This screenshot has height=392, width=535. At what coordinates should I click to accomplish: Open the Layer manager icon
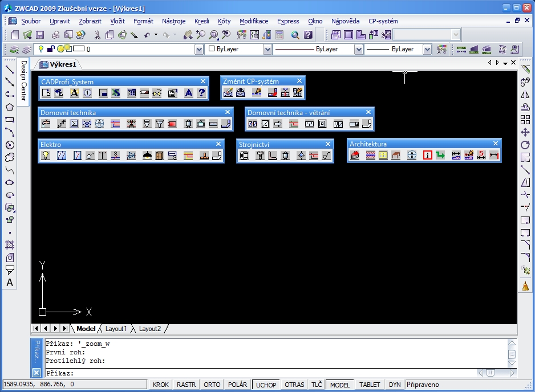tap(14, 50)
